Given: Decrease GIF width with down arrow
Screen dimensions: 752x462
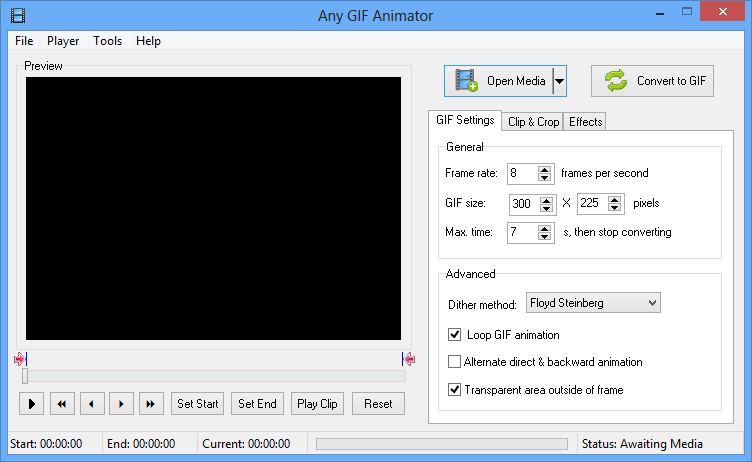Looking at the screenshot, I should pyautogui.click(x=546, y=208).
